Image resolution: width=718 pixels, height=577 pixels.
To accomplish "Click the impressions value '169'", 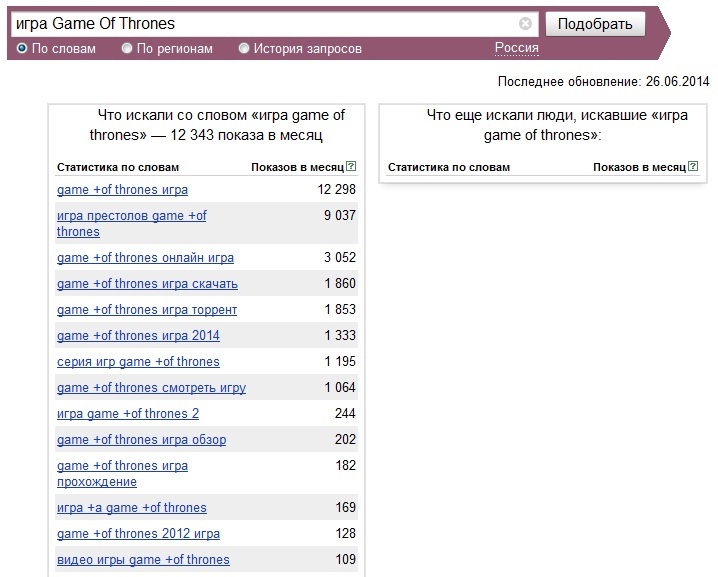I will point(345,507).
